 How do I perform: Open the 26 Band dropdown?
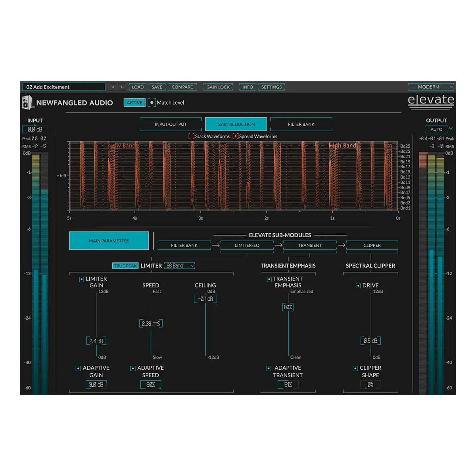[x=179, y=265]
